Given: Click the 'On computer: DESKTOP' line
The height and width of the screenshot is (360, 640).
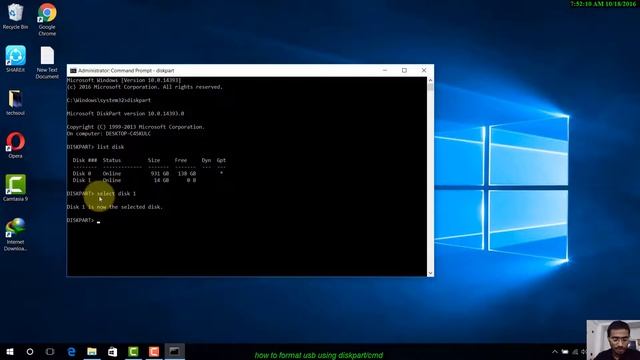Looking at the screenshot, I should pos(109,133).
